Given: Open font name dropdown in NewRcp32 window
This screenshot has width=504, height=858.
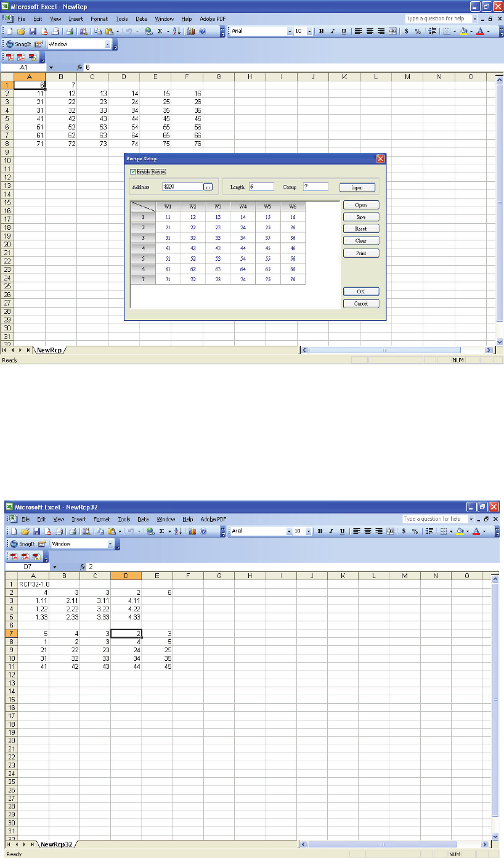Looking at the screenshot, I should (x=288, y=531).
